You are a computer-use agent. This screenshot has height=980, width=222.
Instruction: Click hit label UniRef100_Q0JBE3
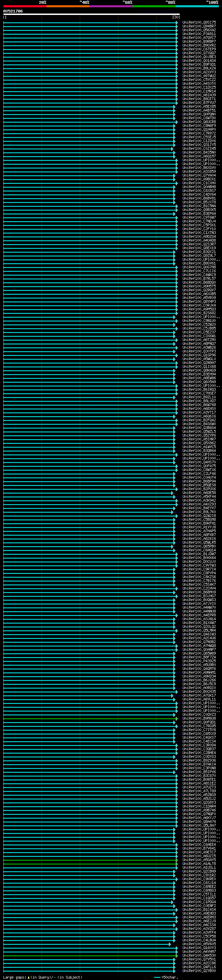coord(199,57)
